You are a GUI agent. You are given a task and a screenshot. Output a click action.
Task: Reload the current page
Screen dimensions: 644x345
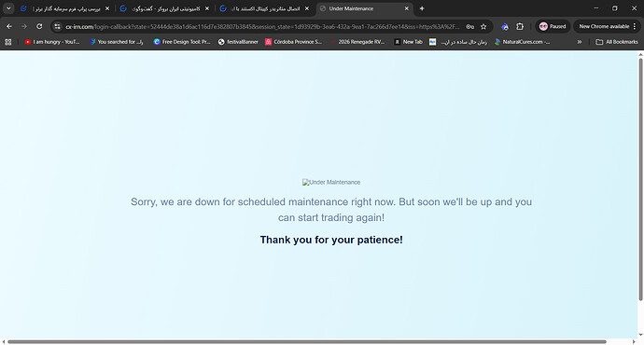39,26
